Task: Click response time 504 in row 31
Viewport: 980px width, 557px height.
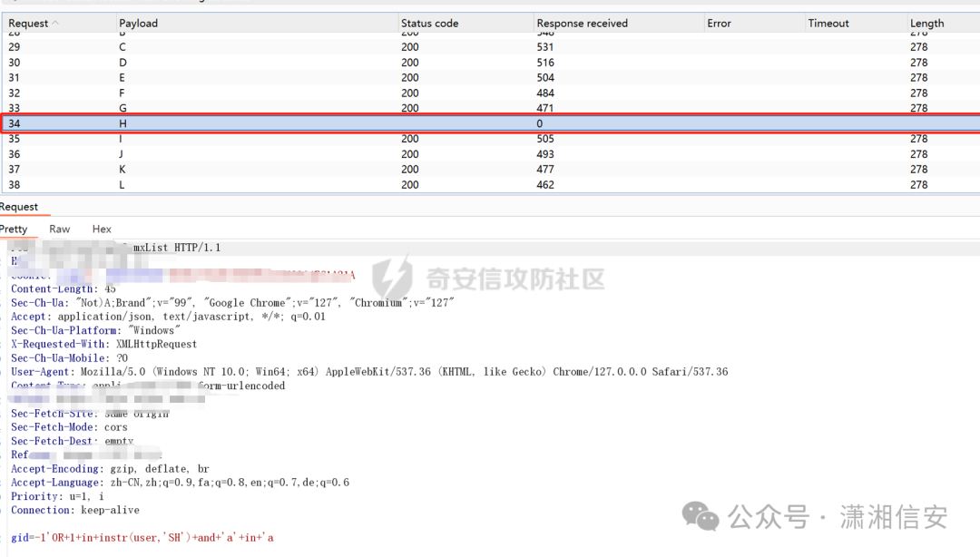Action: pyautogui.click(x=545, y=77)
